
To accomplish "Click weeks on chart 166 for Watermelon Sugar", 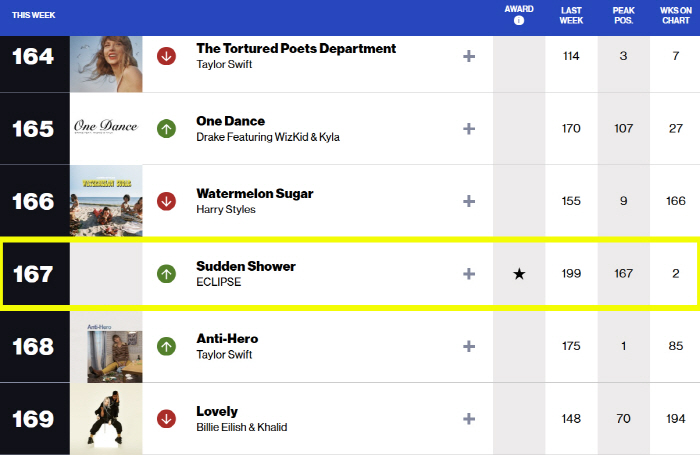I will 676,201.
